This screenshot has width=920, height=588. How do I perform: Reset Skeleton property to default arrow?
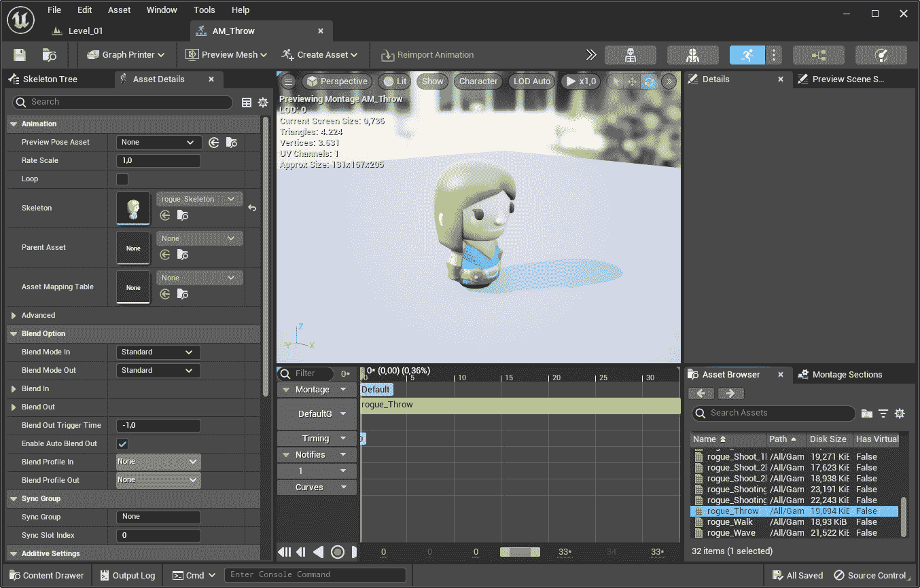[252, 208]
